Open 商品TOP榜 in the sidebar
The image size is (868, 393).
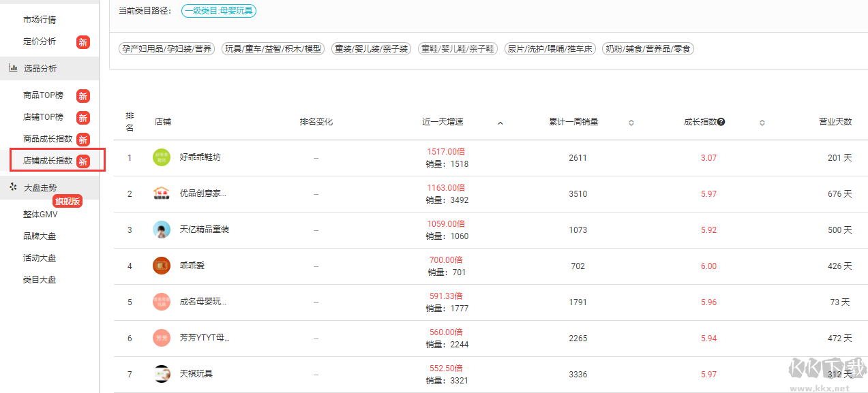[x=43, y=95]
